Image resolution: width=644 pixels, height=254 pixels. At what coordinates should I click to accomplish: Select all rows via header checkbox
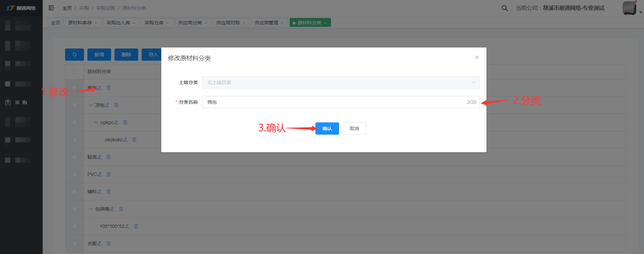(75, 72)
